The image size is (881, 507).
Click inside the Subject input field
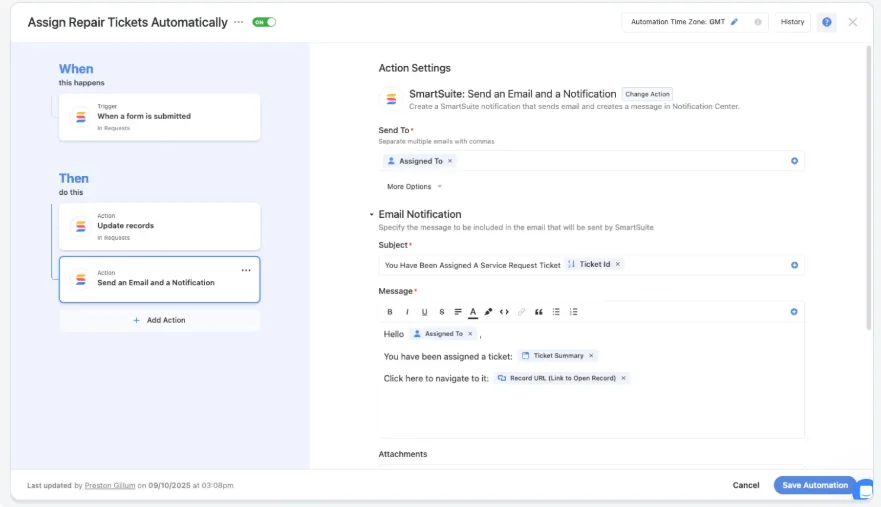click(x=591, y=265)
